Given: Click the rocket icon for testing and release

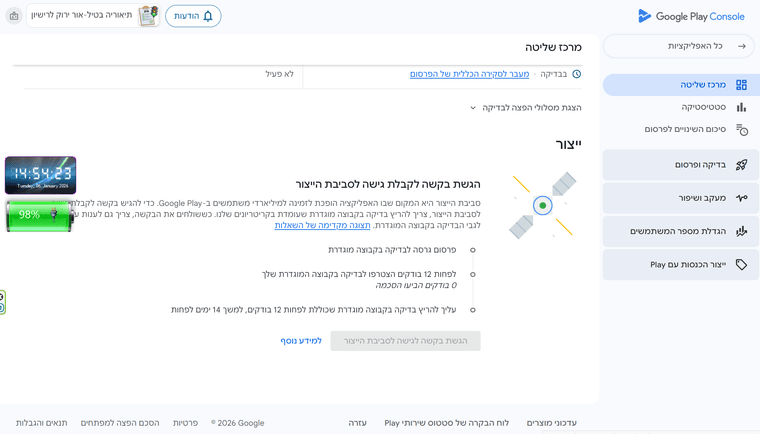Looking at the screenshot, I should click(x=741, y=165).
